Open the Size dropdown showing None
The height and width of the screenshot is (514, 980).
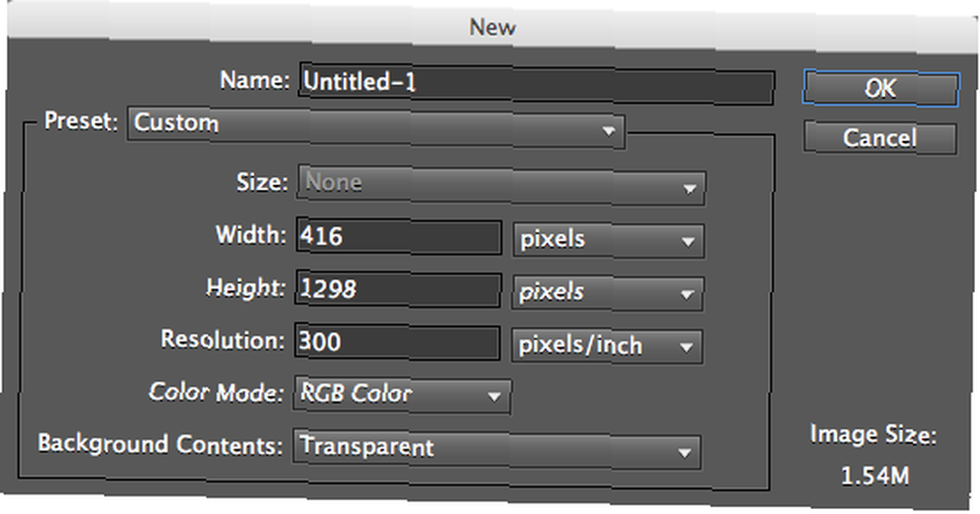pyautogui.click(x=501, y=185)
